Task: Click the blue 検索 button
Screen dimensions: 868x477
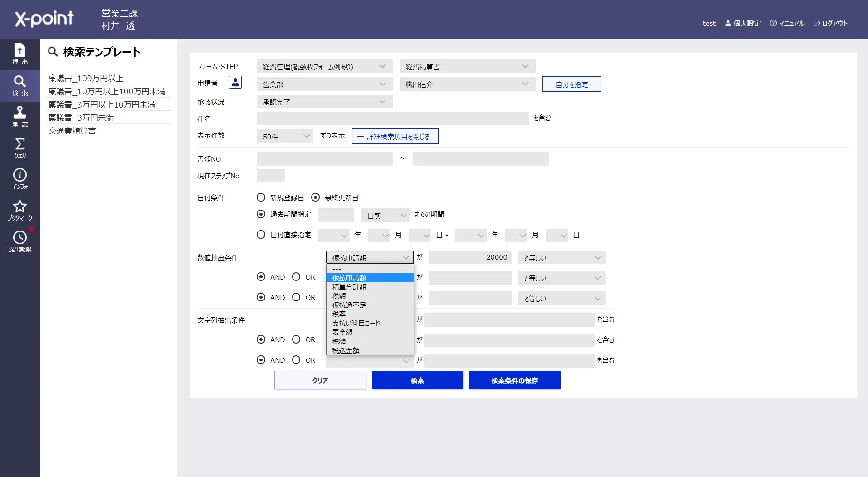Action: pos(417,380)
